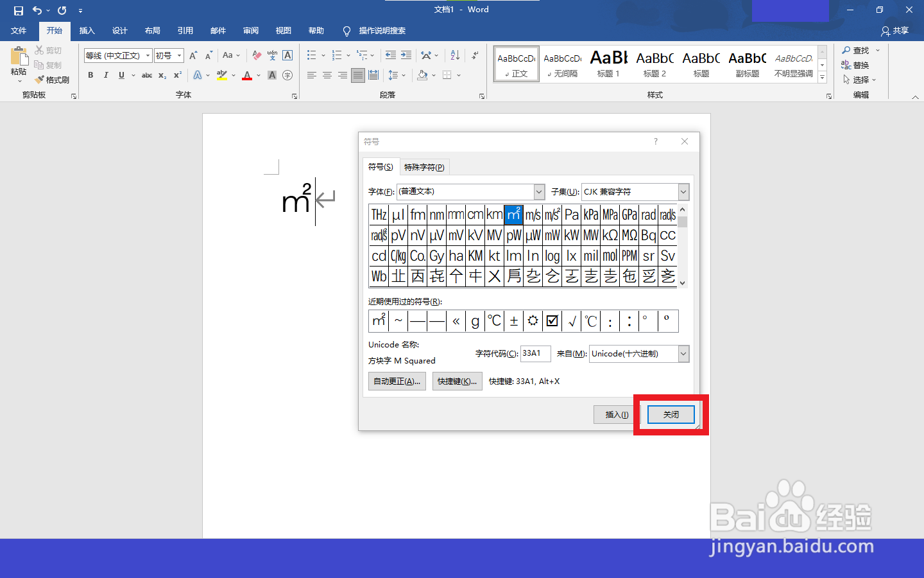
Task: Click the 快捷键(K) shortcut key button
Action: tap(457, 381)
